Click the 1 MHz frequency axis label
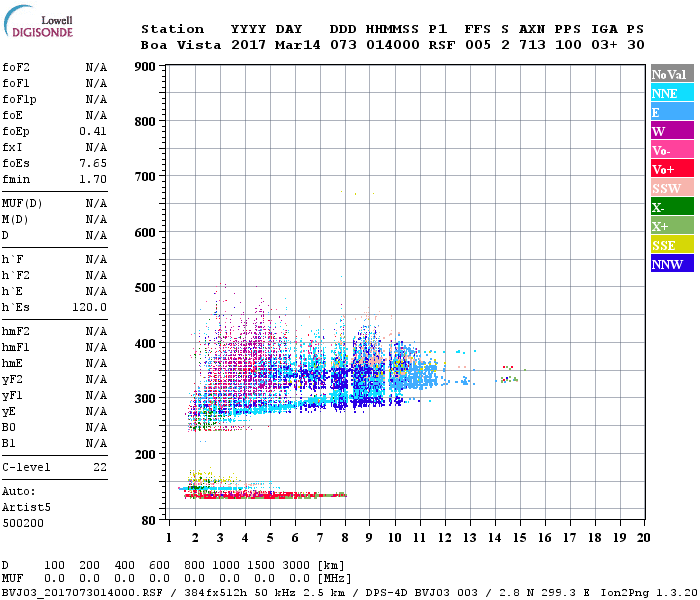 coord(169,538)
